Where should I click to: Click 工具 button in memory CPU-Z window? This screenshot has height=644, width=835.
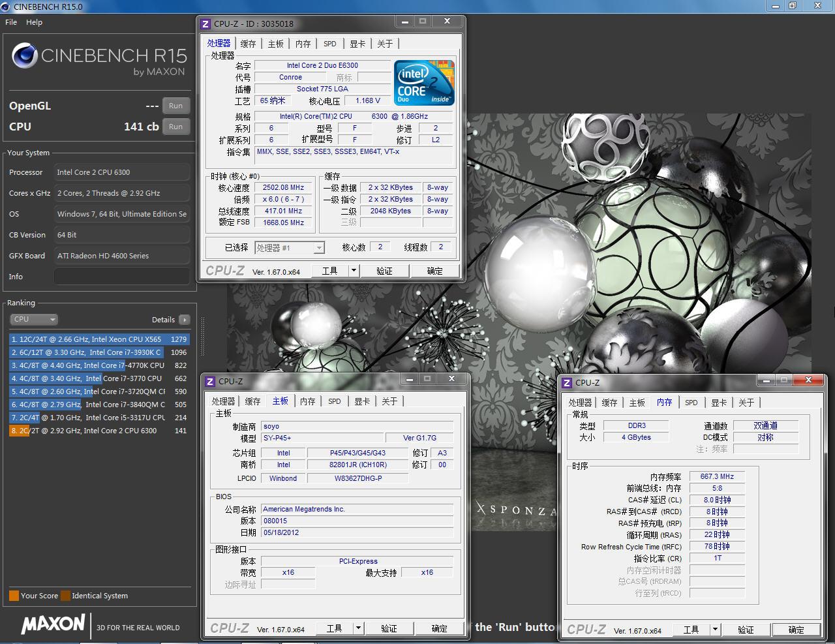691,629
